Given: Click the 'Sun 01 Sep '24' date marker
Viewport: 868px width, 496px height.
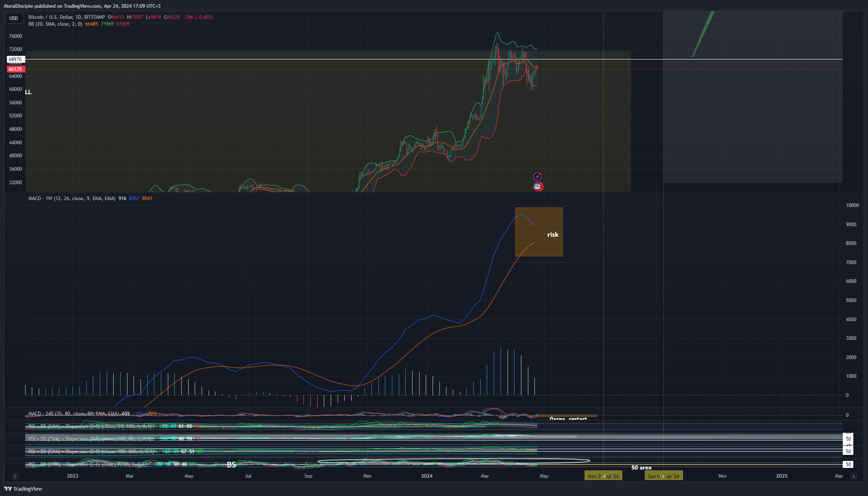Looking at the screenshot, I should pos(664,476).
